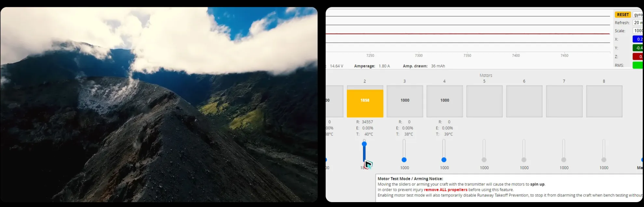Screen dimensions: 644x207
Task: Click the motor 2 slider handle
Action: [364, 144]
